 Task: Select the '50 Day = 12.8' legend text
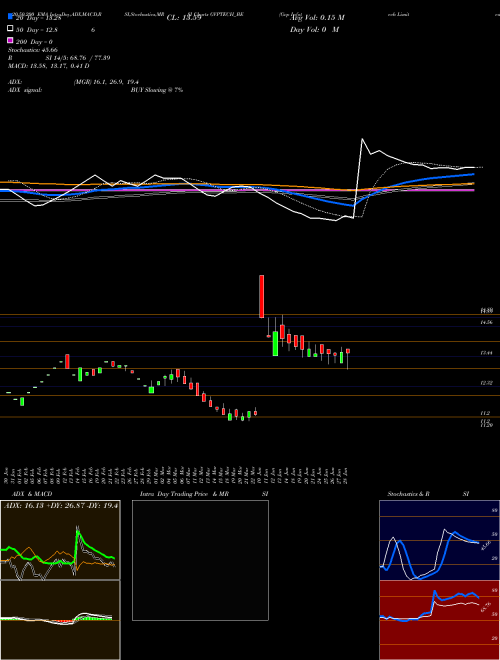click(x=37, y=29)
